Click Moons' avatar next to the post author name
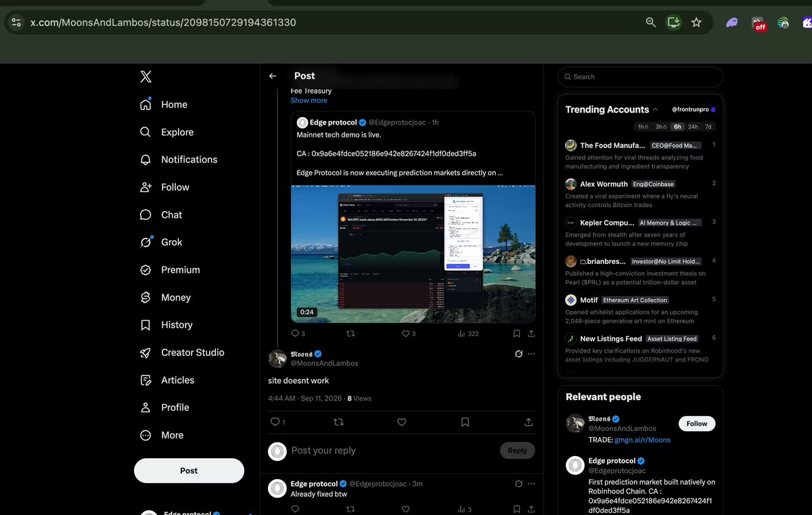Screen dimensions: 812x515 tap(277, 359)
